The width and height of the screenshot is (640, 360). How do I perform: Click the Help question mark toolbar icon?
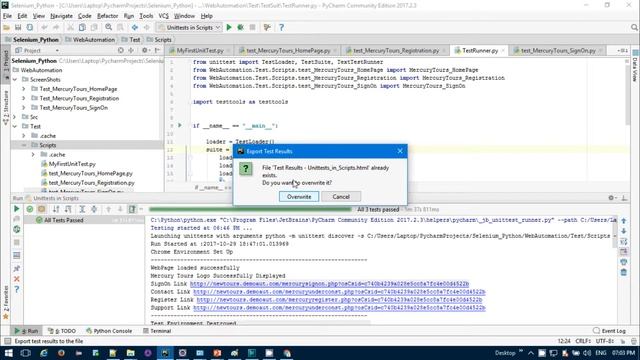pos(281,27)
